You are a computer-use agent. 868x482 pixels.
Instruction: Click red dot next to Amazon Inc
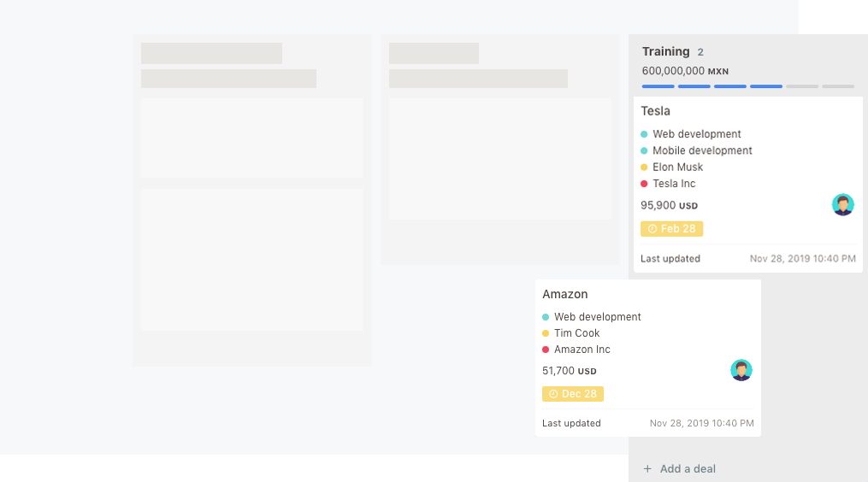[x=546, y=350]
